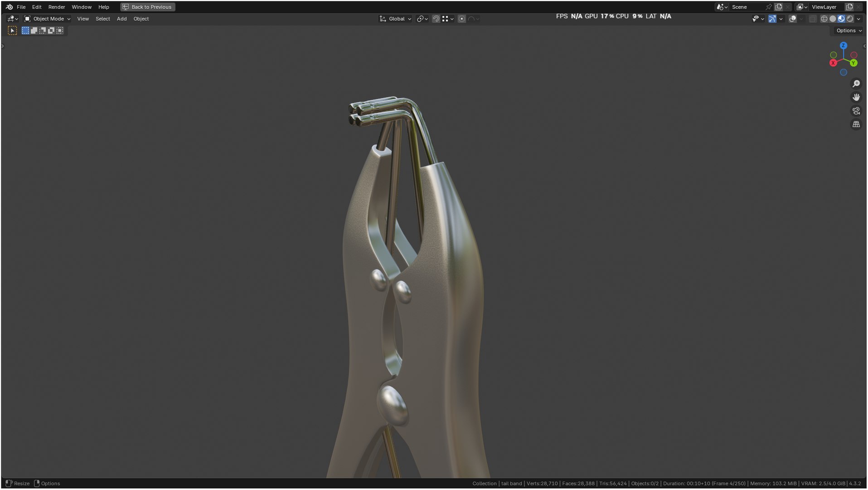868x490 pixels.
Task: Open the Select menu in header
Action: coord(103,19)
